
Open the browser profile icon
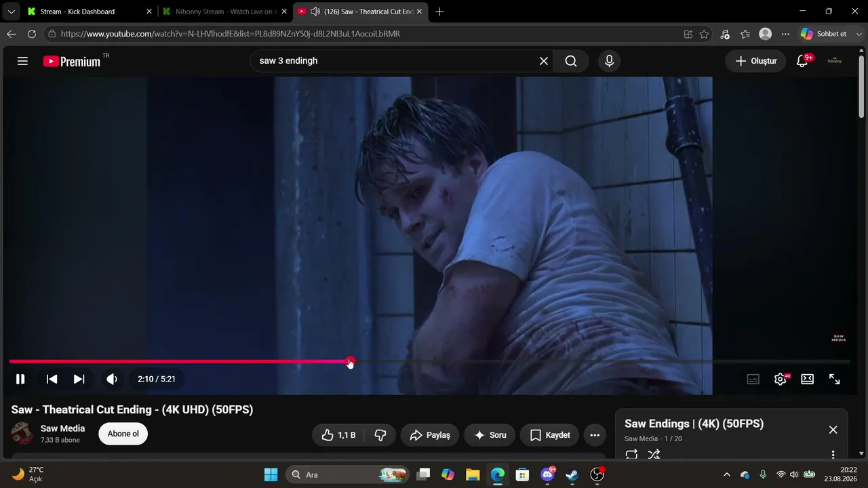(766, 34)
